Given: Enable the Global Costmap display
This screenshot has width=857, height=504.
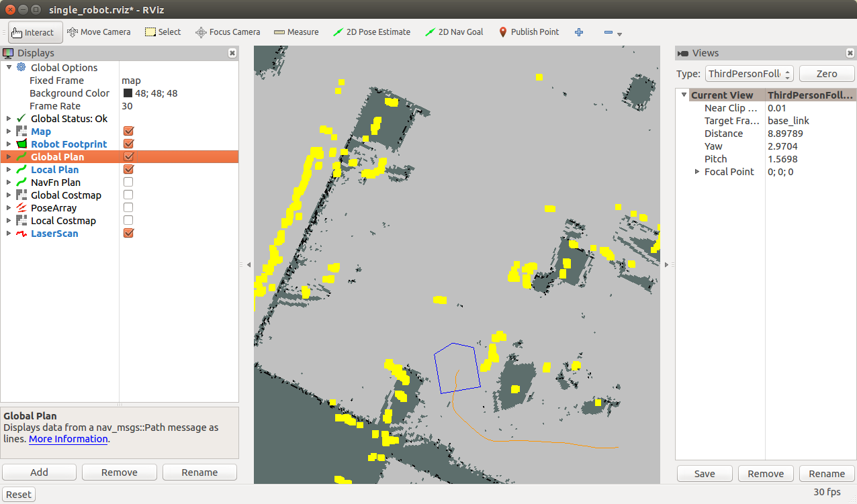Looking at the screenshot, I should (x=128, y=195).
